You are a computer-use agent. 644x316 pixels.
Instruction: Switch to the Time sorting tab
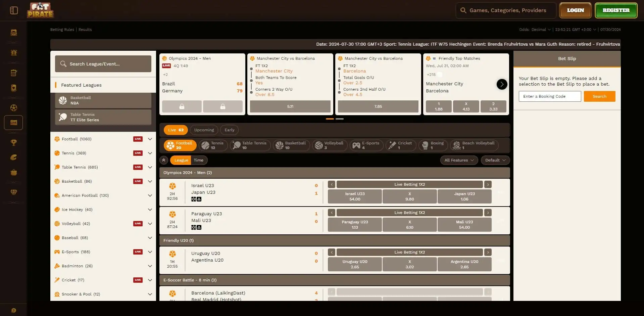tap(199, 160)
